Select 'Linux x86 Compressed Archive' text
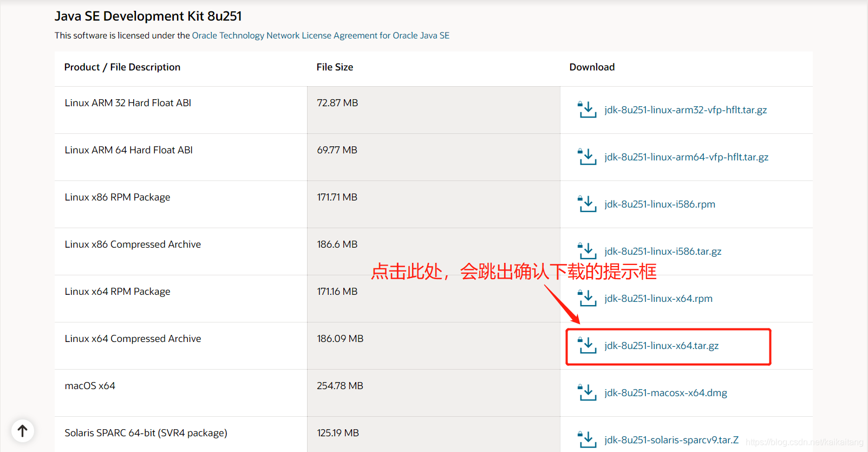Screen dimensions: 868x452 (133, 244)
